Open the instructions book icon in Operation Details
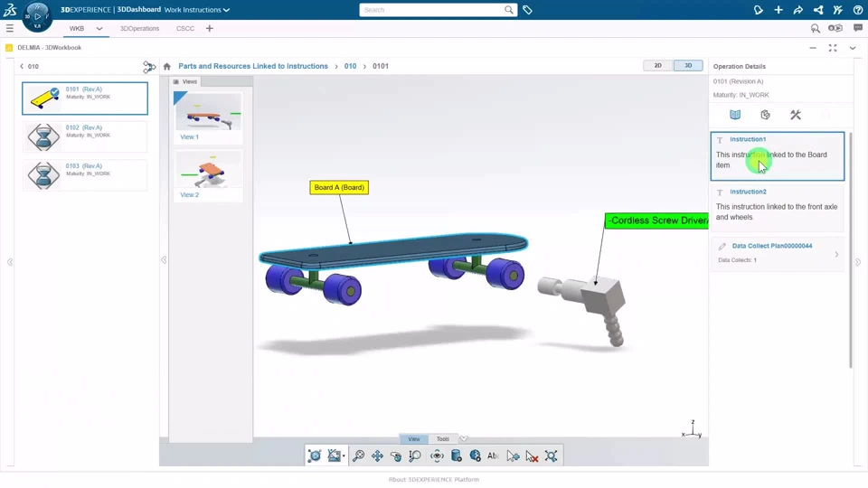This screenshot has height=488, width=868. (735, 115)
